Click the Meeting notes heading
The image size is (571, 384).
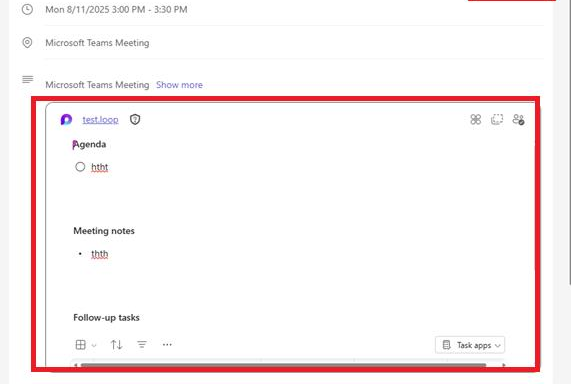(x=104, y=231)
